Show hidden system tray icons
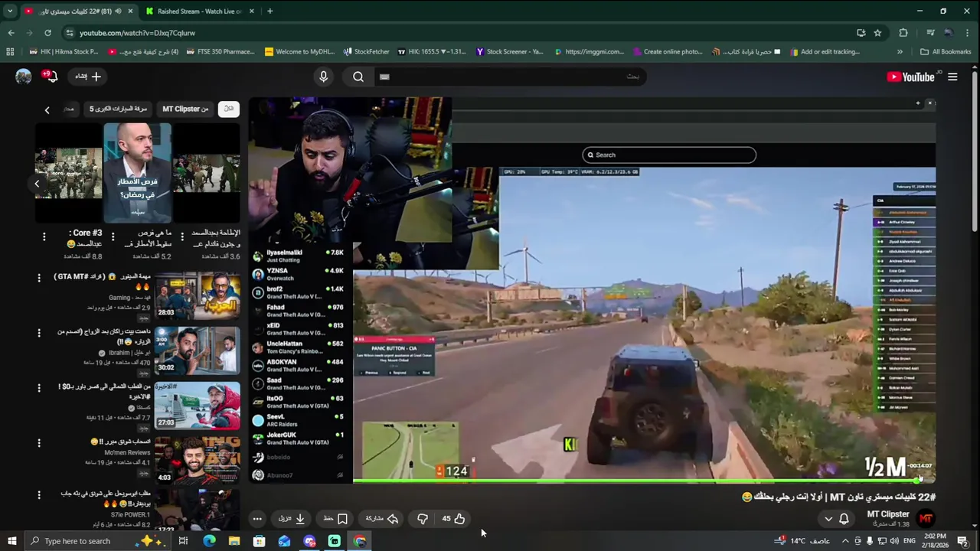This screenshot has width=980, height=551. click(x=845, y=541)
